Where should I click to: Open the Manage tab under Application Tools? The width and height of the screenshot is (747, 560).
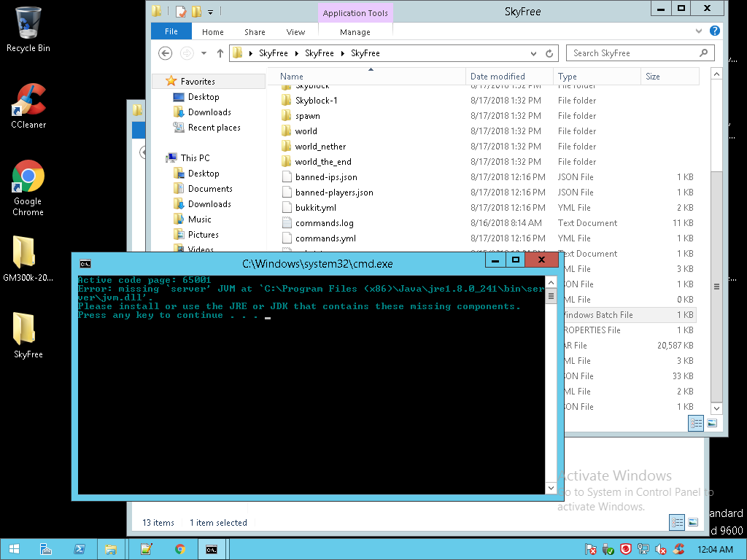coord(355,32)
